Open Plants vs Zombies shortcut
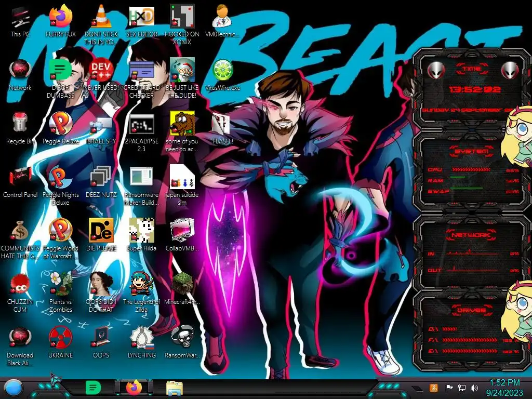This screenshot has width=532, height=399. coord(61,284)
